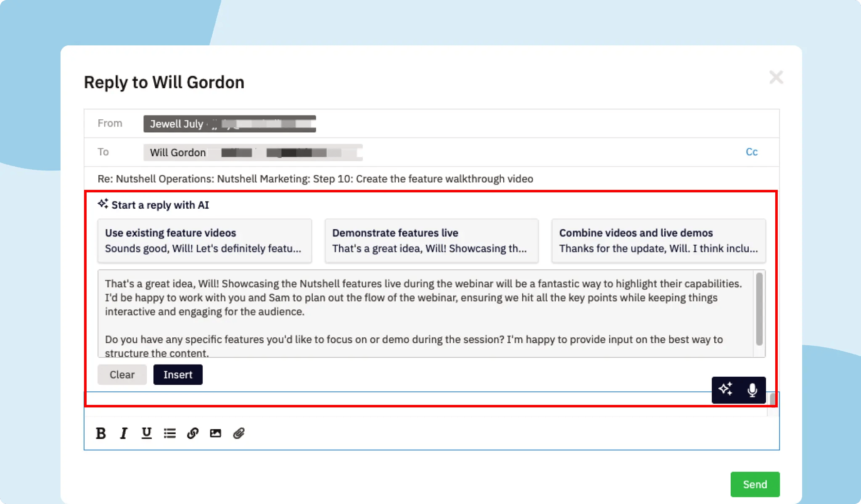Select the underline formatting icon

tap(146, 433)
